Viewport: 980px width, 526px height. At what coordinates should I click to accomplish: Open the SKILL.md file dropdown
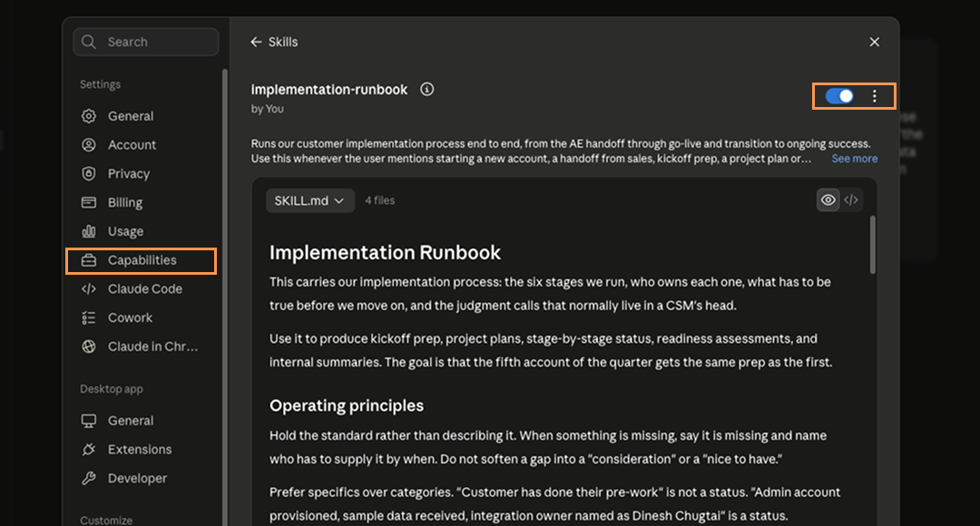click(x=310, y=200)
